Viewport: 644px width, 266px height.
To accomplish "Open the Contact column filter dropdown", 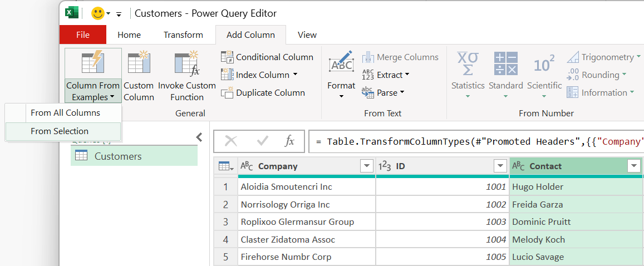I will pyautogui.click(x=634, y=166).
